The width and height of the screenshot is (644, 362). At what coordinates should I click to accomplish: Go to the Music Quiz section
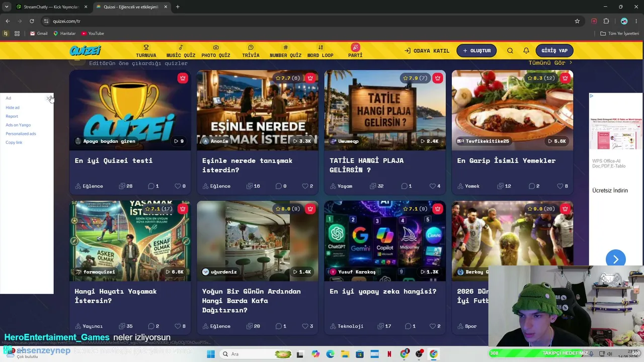[x=181, y=51]
